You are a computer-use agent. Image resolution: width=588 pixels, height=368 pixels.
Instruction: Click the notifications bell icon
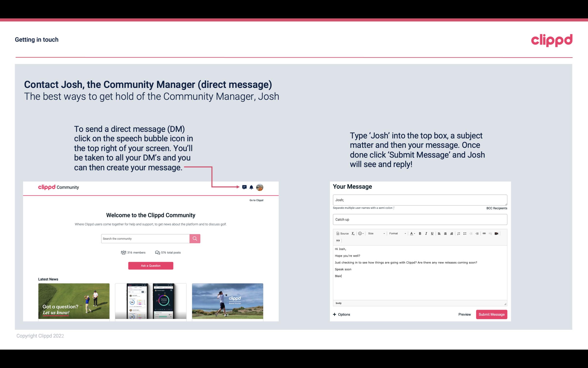[x=251, y=187]
